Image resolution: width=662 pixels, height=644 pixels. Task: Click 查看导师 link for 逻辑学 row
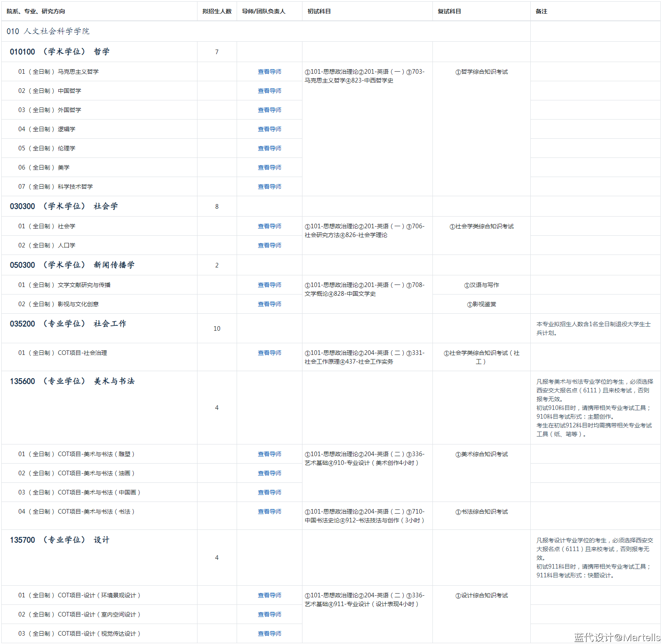[x=269, y=129]
